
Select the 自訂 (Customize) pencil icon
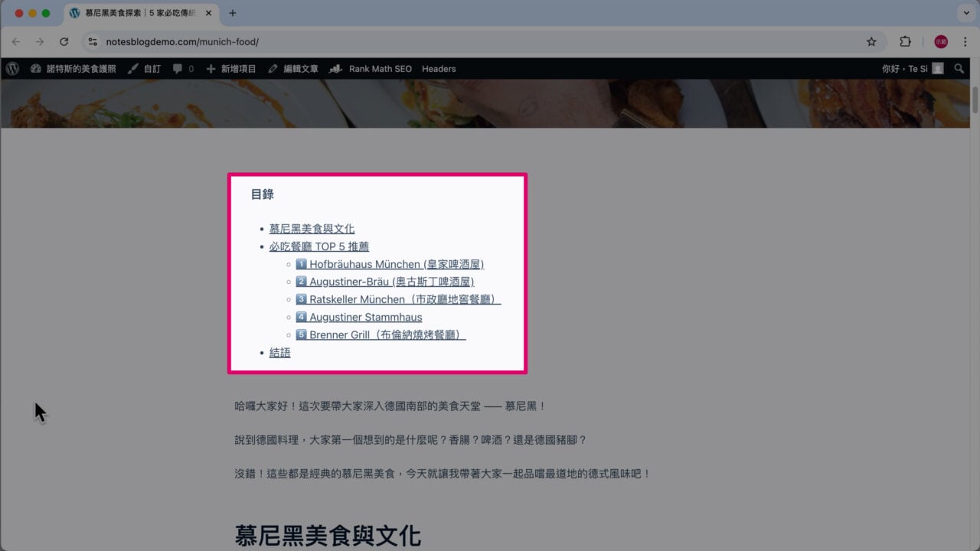[145, 69]
